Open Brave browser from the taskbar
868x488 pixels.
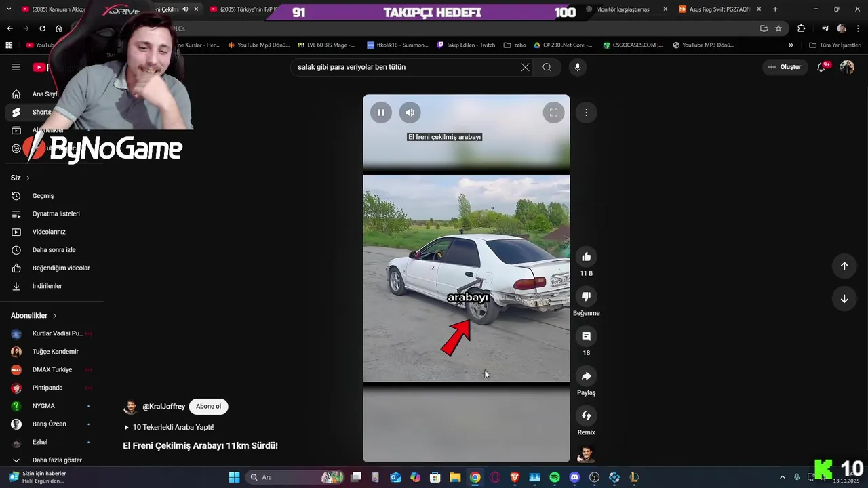(515, 477)
